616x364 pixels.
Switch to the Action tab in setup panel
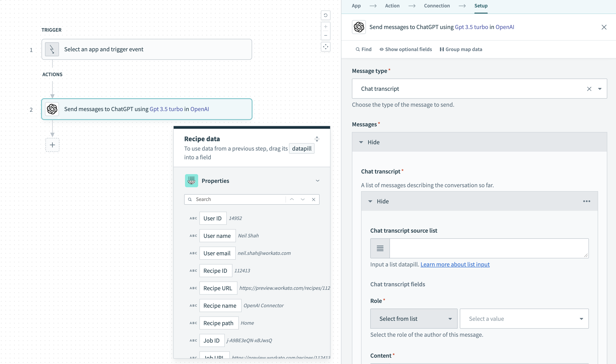392,6
